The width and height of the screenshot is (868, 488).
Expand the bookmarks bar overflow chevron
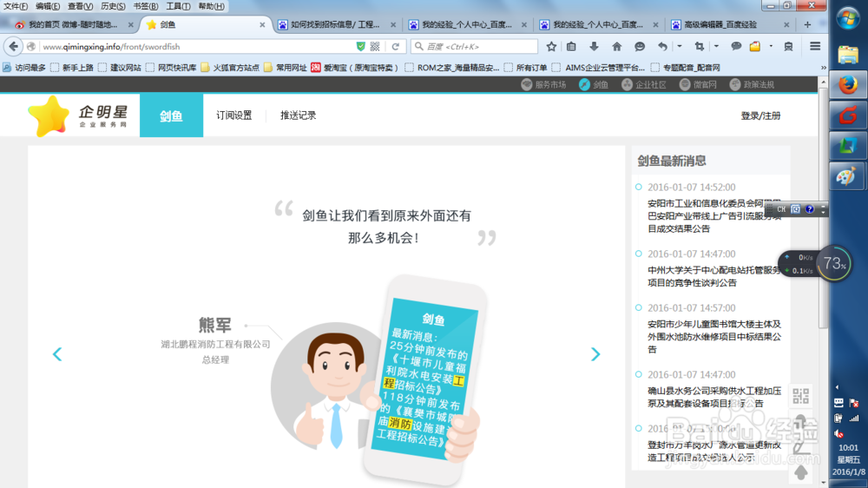tap(823, 68)
